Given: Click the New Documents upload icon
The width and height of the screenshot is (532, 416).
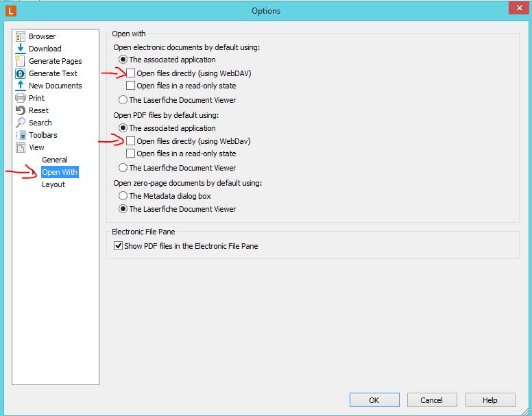Looking at the screenshot, I should coord(21,86).
